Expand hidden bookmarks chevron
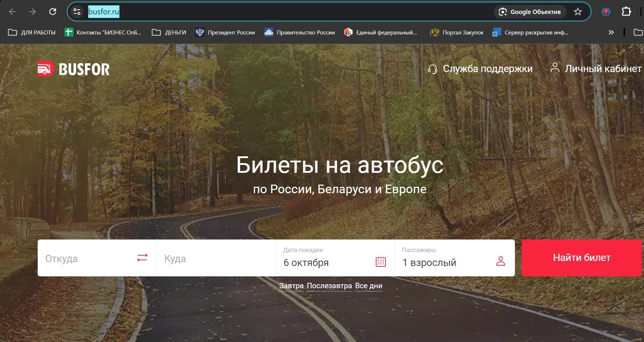The width and height of the screenshot is (644, 342). pos(611,32)
